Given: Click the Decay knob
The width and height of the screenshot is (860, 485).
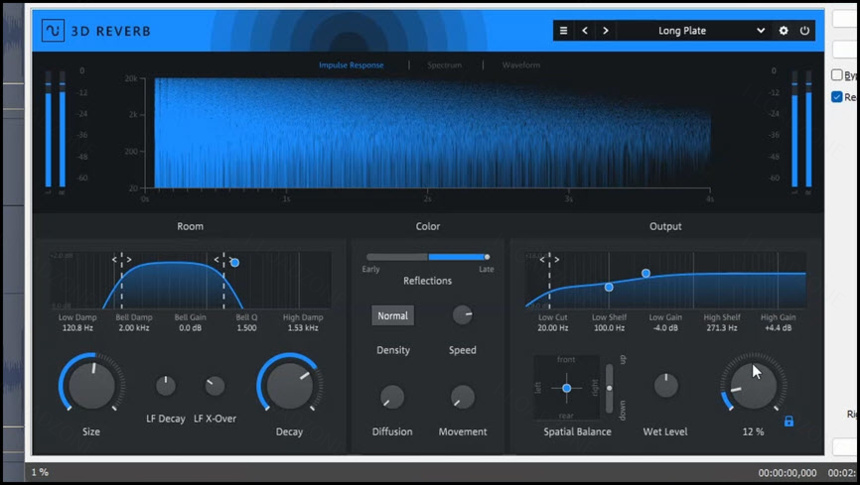Looking at the screenshot, I should (x=290, y=384).
